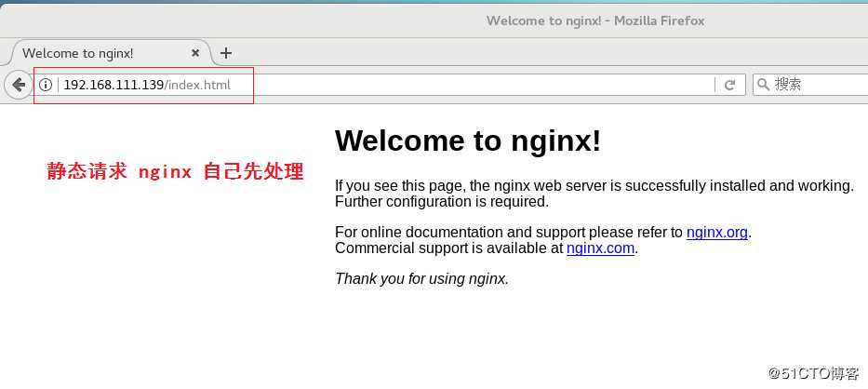Open the site information icon in address bar

click(46, 85)
